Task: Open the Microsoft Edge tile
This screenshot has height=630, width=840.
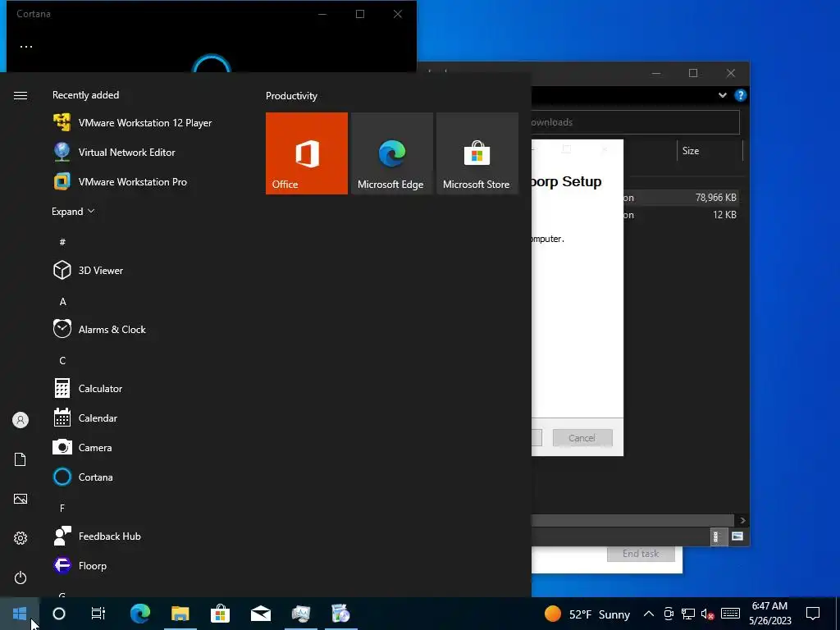Action: click(x=391, y=153)
